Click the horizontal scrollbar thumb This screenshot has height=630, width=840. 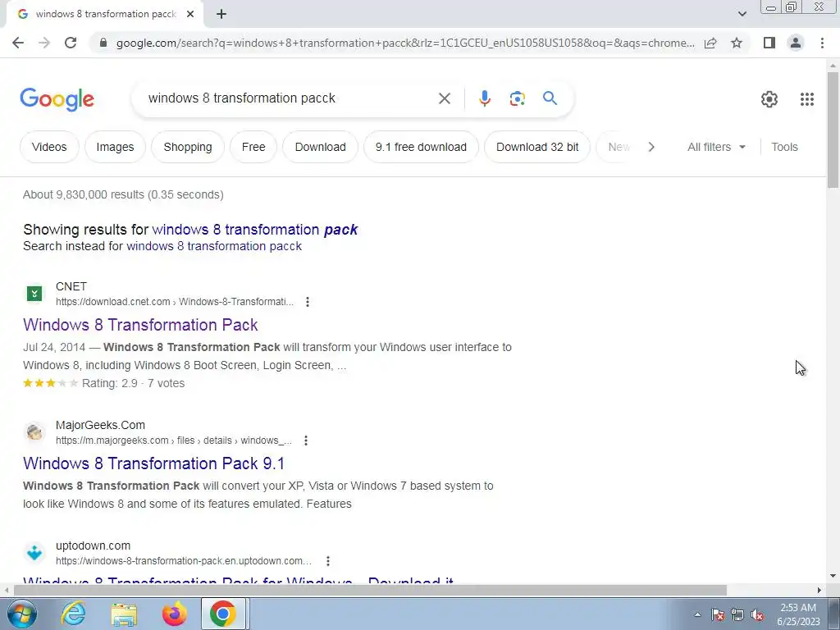(370, 591)
